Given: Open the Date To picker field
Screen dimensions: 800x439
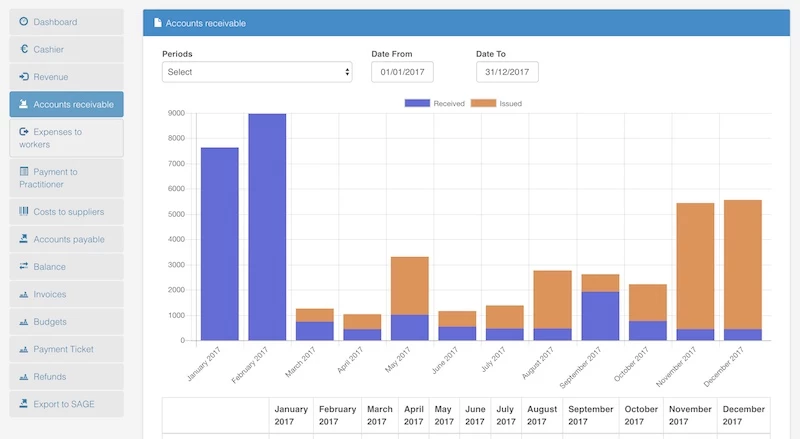Looking at the screenshot, I should click(507, 72).
